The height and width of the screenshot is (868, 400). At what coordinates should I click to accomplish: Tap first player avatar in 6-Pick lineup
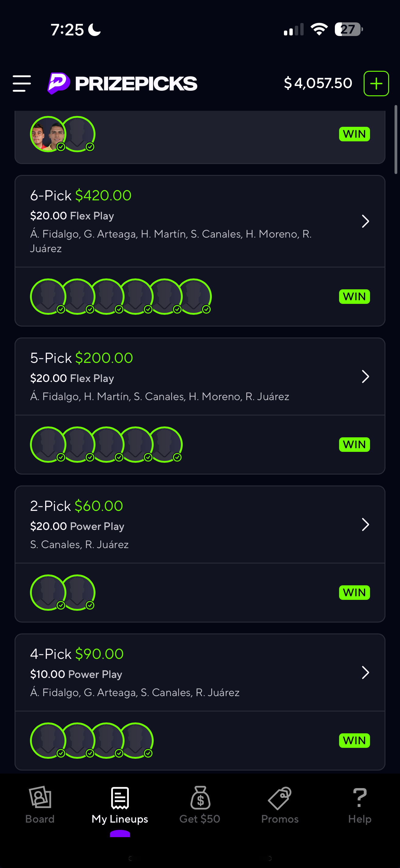[x=48, y=297]
